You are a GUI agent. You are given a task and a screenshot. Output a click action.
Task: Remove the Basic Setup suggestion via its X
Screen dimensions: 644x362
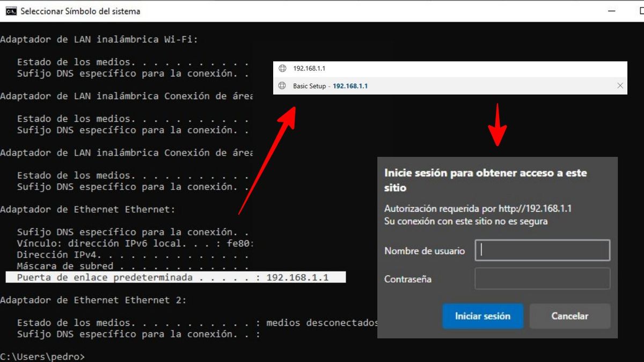click(x=620, y=86)
